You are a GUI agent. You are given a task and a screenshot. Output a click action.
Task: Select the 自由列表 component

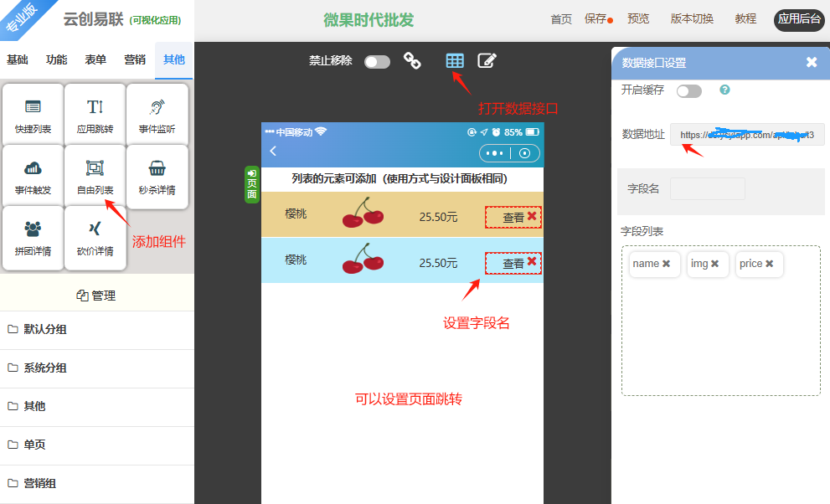[95, 176]
